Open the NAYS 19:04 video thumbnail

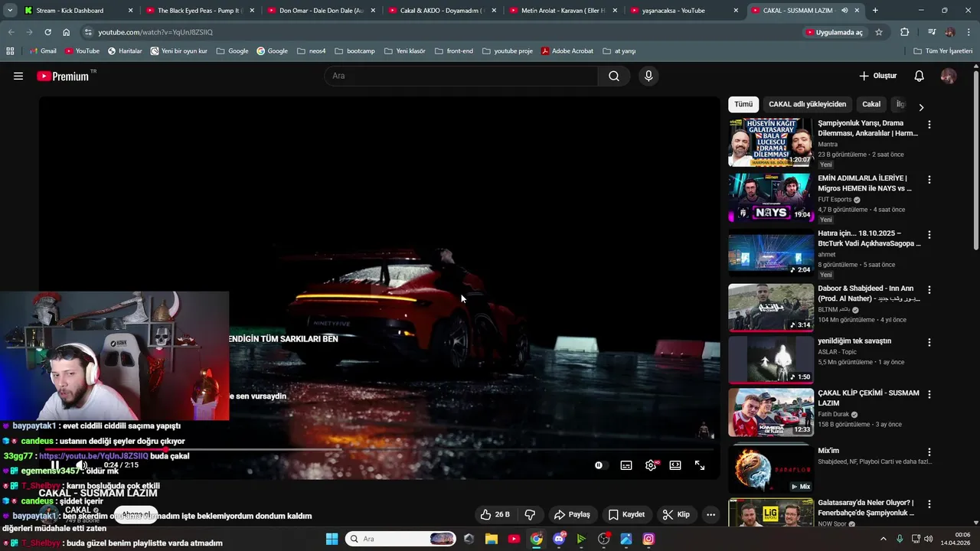[x=771, y=197]
